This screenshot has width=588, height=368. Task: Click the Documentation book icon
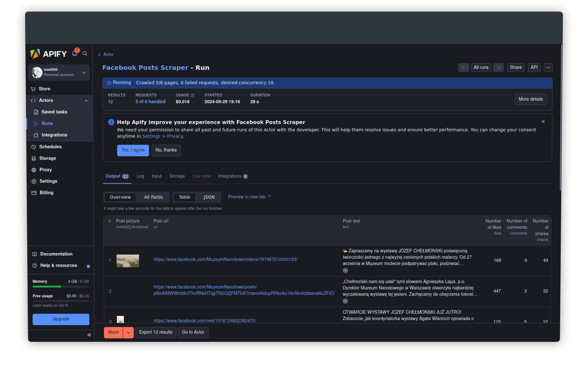coord(35,254)
